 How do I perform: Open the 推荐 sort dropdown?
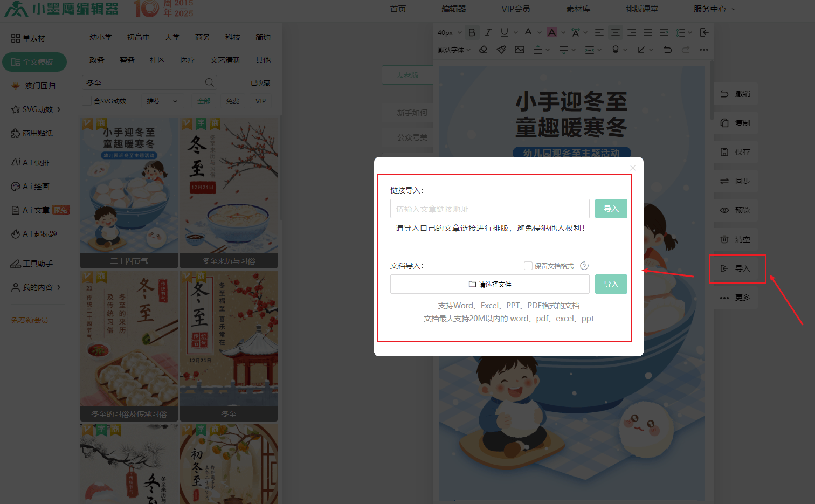click(x=162, y=101)
